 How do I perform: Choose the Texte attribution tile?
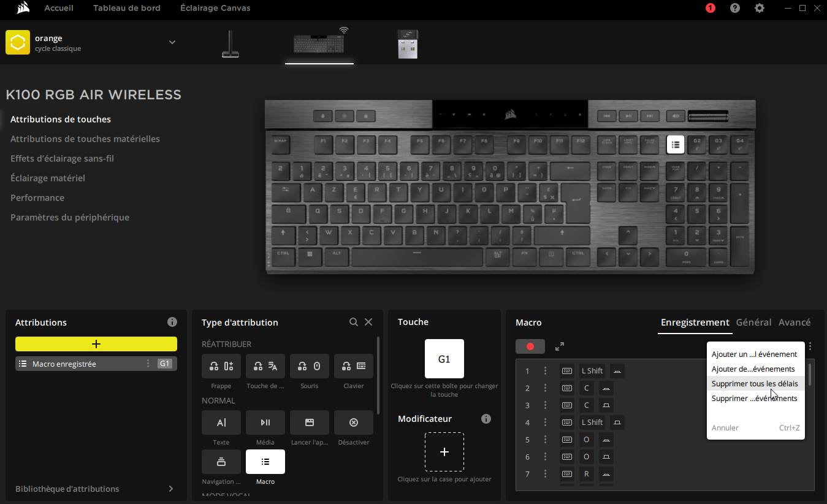click(x=221, y=422)
